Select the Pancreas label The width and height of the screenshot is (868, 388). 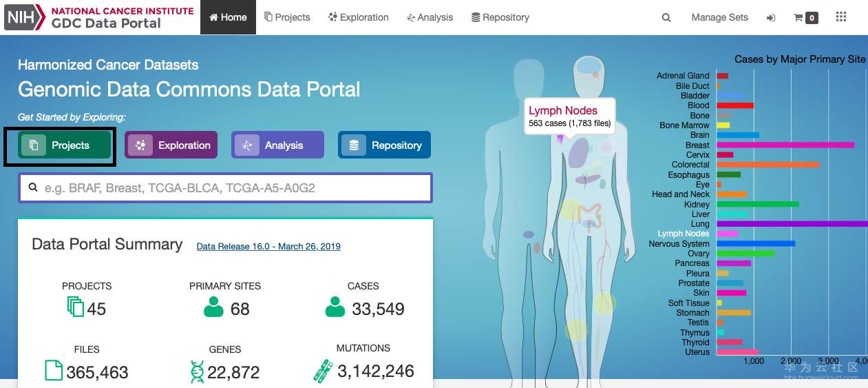pyautogui.click(x=692, y=263)
